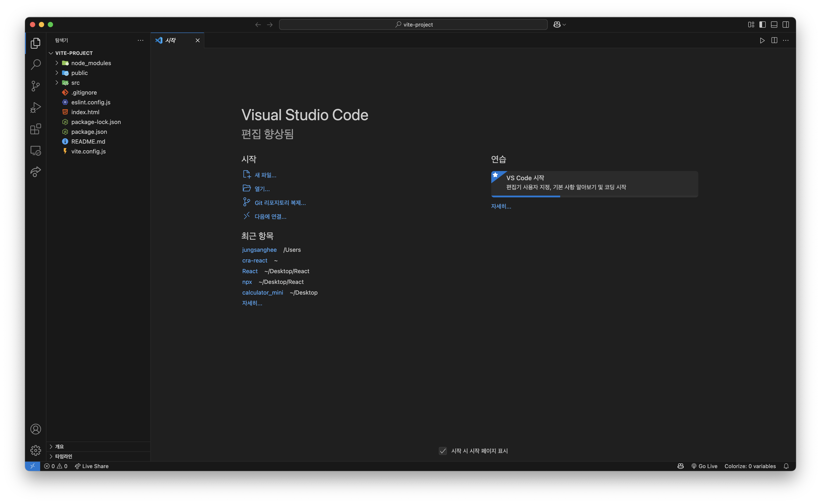Screen dimensions: 821x504
Task: Toggle the bottom panel visibility
Action: coord(774,25)
